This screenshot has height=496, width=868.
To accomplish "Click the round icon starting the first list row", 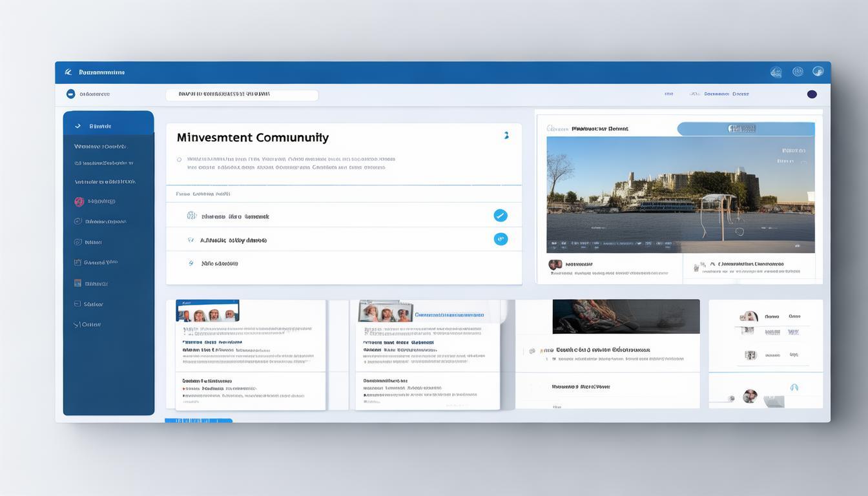I will [191, 216].
